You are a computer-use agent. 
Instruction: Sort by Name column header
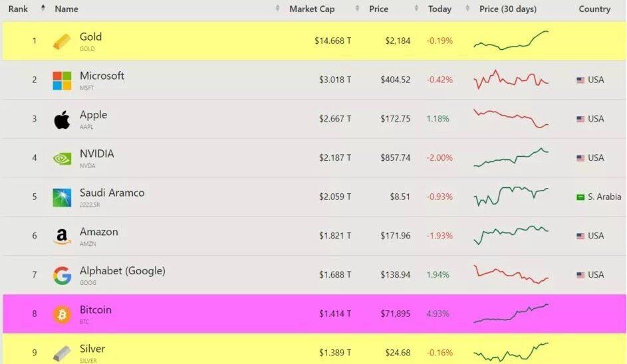coord(66,9)
